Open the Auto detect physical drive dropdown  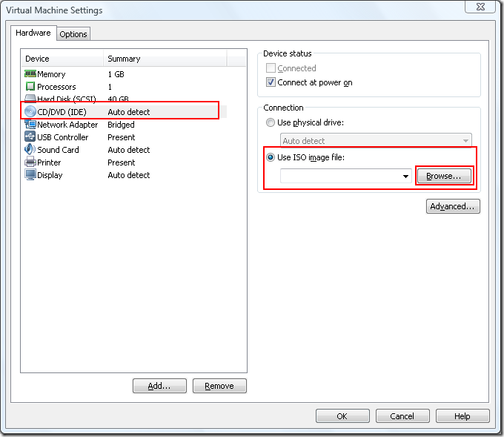376,141
